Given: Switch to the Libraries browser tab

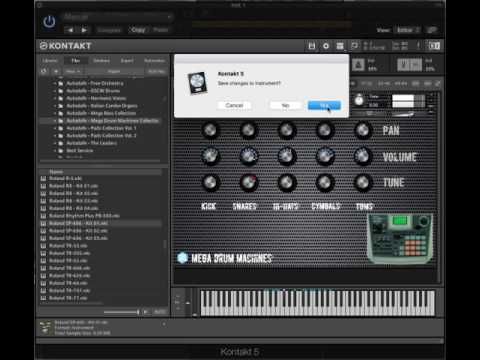Looking at the screenshot, I should (x=50, y=61).
